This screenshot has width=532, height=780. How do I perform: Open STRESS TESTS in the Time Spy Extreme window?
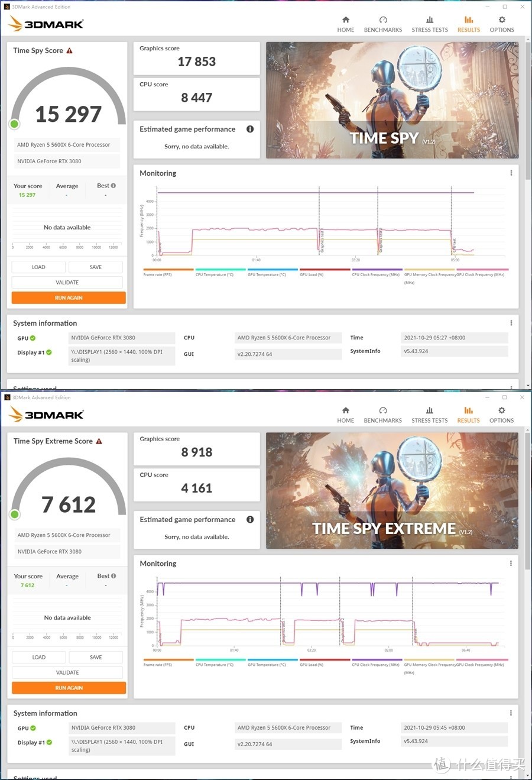tap(430, 415)
